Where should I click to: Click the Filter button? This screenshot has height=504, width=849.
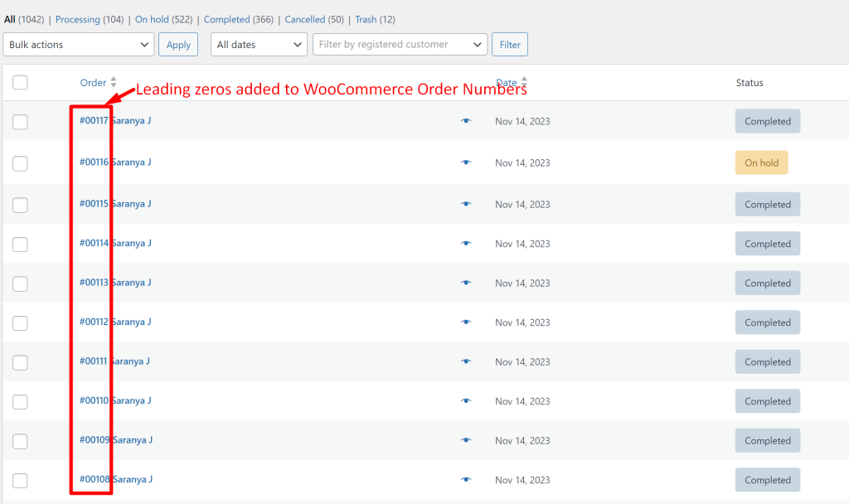[510, 45]
